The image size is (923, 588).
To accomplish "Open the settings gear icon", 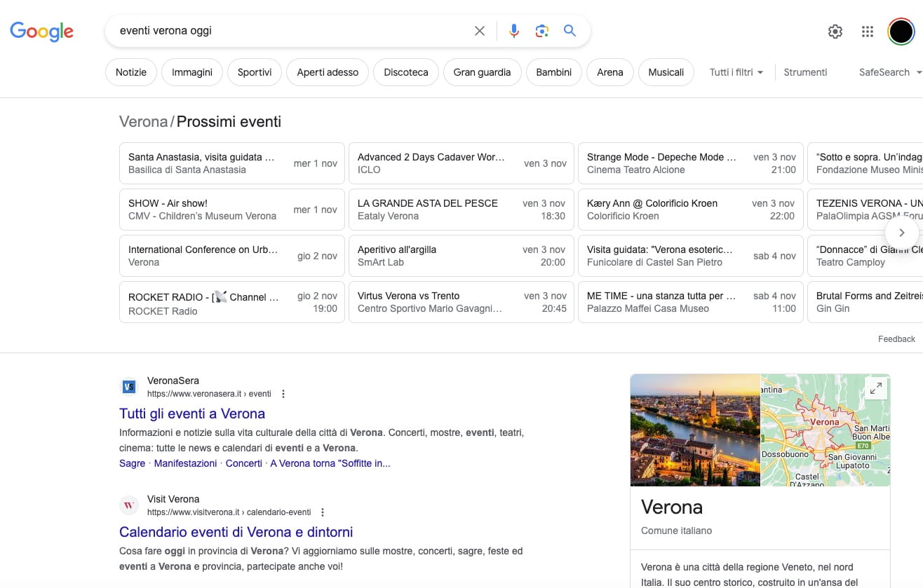I will point(835,32).
